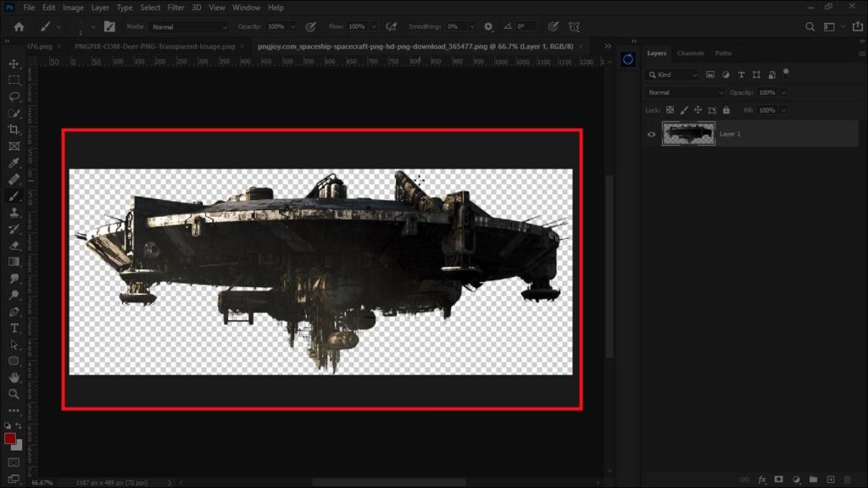Add layer style with fx icon
Viewport: 868px width, 488px height.
point(762,480)
